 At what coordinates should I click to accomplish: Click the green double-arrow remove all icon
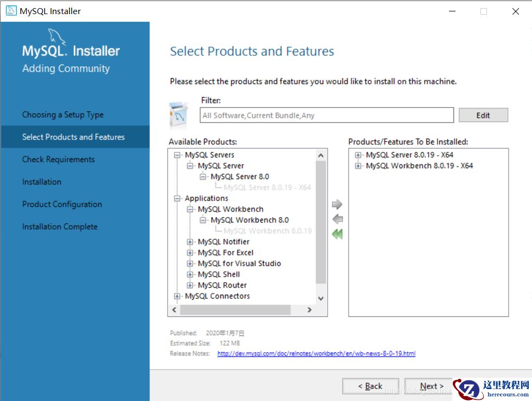337,234
